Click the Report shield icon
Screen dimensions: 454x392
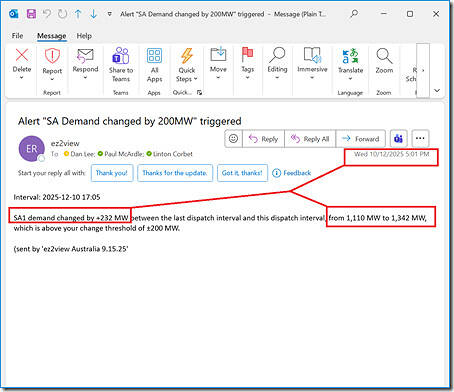(x=52, y=56)
